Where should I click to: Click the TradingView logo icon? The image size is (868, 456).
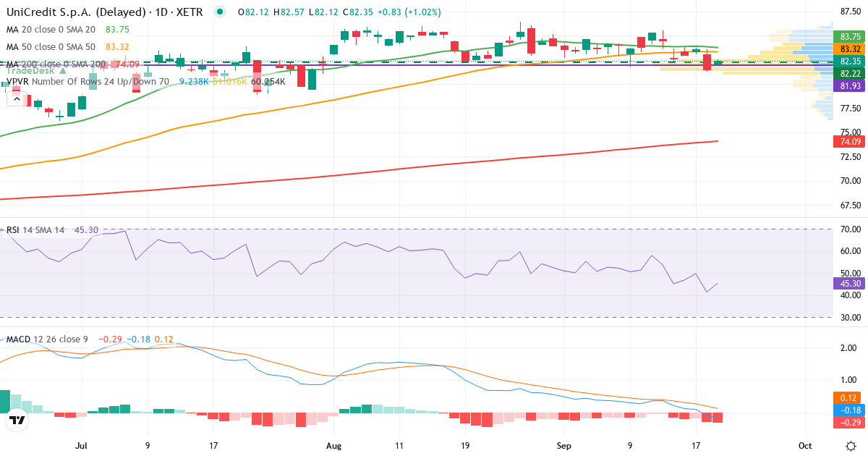[17, 419]
